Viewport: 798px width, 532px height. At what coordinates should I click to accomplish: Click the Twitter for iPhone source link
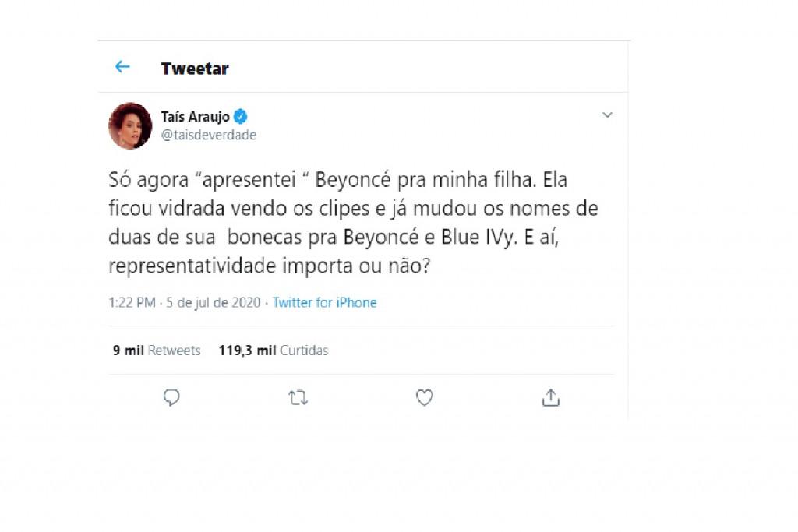pos(324,302)
